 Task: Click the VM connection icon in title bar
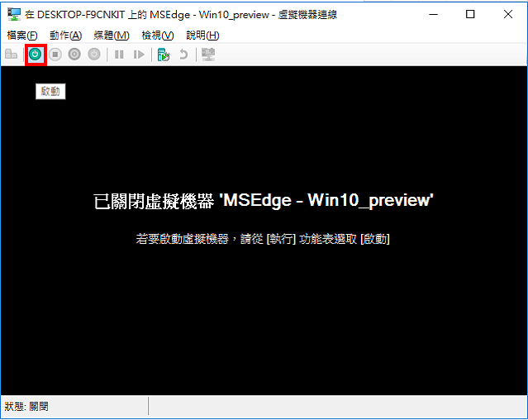click(x=14, y=15)
